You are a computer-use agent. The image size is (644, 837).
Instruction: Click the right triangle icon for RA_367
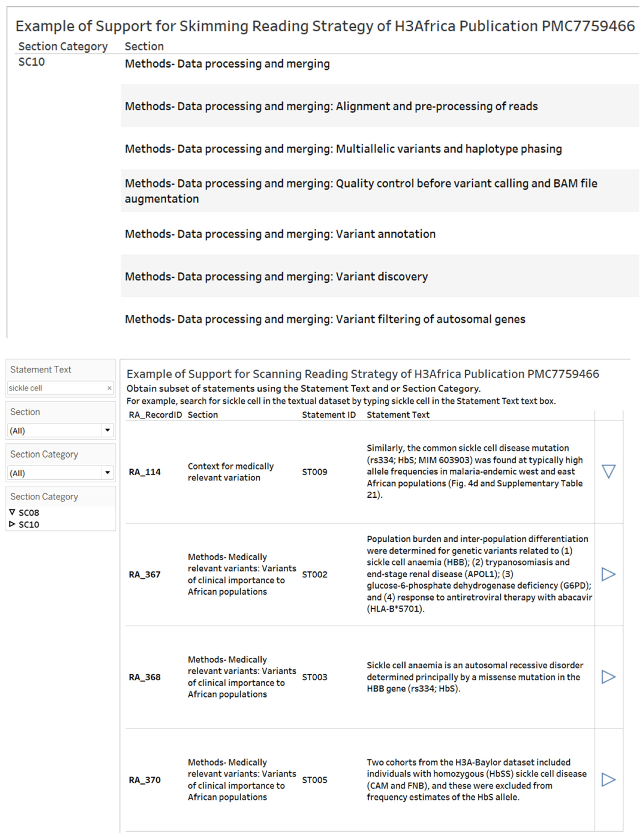pos(608,574)
